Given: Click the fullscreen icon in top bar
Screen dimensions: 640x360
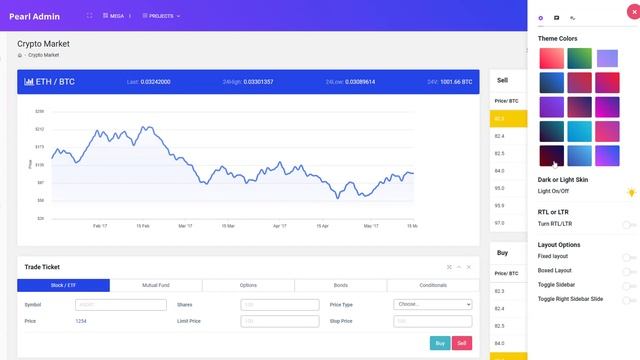Looking at the screenshot, I should pos(89,16).
